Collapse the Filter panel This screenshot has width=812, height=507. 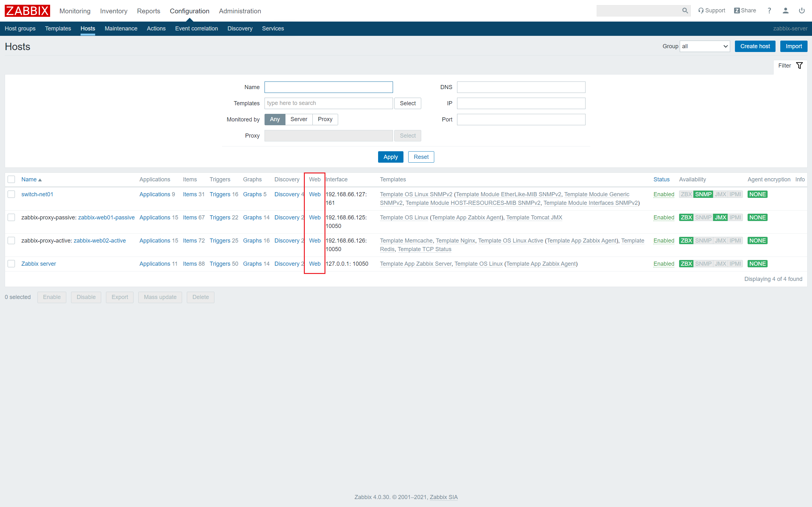coord(785,65)
